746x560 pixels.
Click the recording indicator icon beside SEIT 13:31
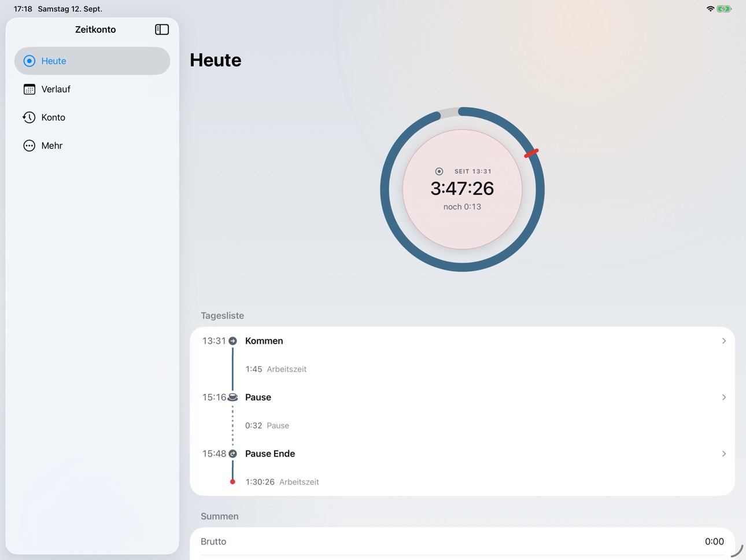(x=439, y=171)
